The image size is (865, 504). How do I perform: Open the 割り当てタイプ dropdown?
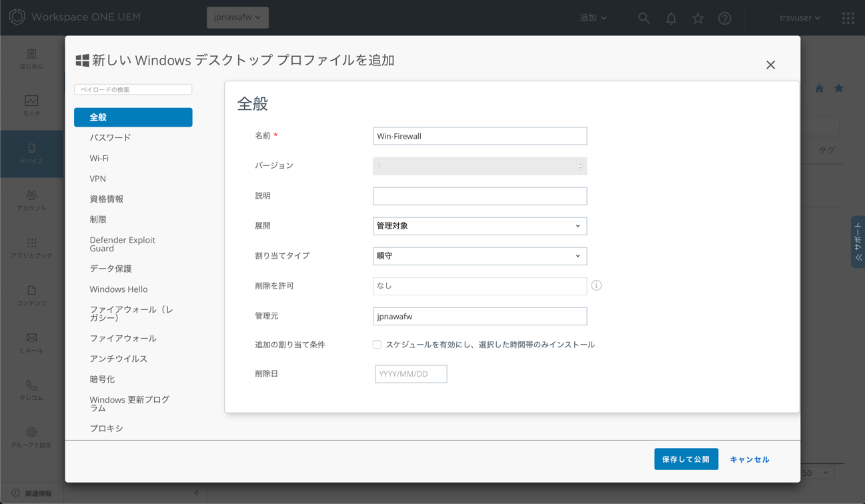point(480,256)
